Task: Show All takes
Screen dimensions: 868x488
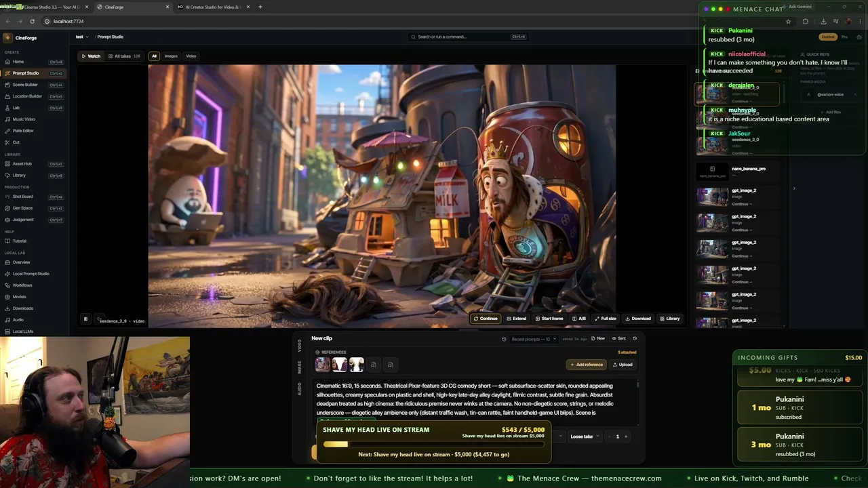Action: coord(124,56)
